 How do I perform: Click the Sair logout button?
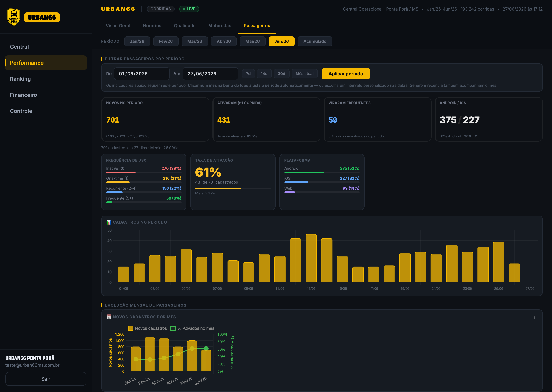(46, 379)
